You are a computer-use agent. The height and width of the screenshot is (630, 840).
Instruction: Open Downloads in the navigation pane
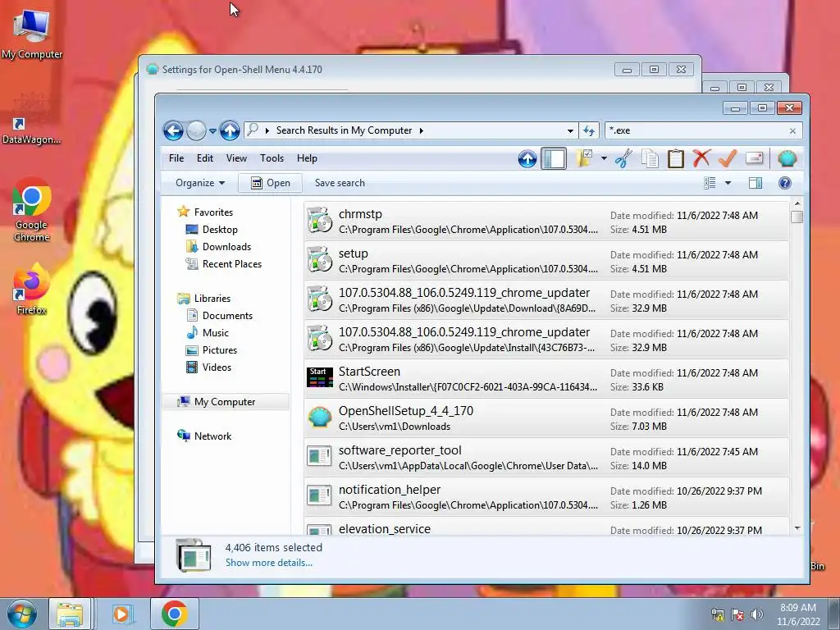click(x=226, y=246)
